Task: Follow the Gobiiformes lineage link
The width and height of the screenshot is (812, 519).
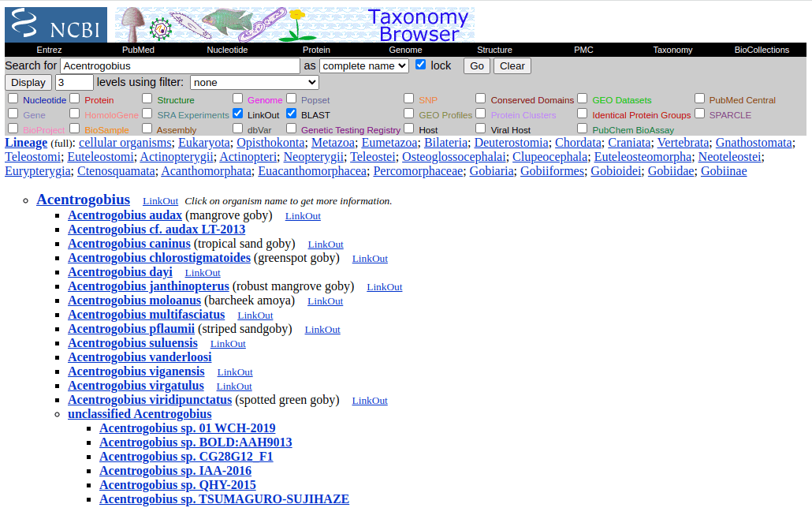Action: [552, 171]
